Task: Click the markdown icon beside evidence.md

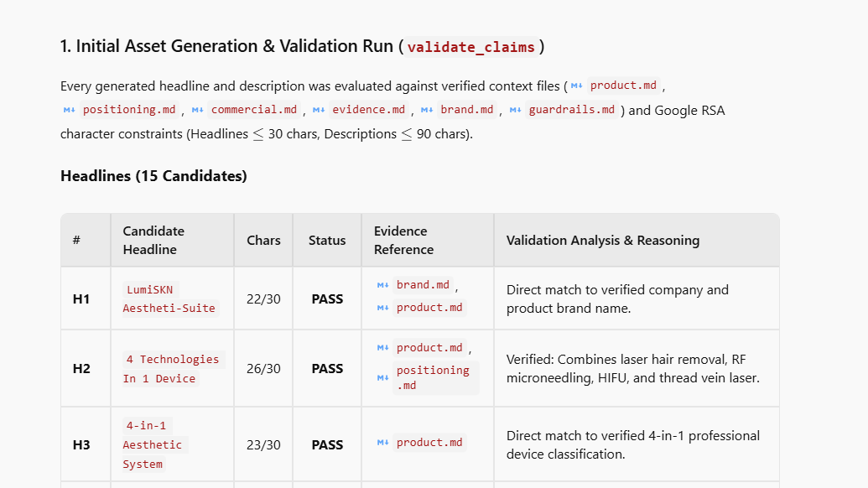Action: tap(319, 110)
